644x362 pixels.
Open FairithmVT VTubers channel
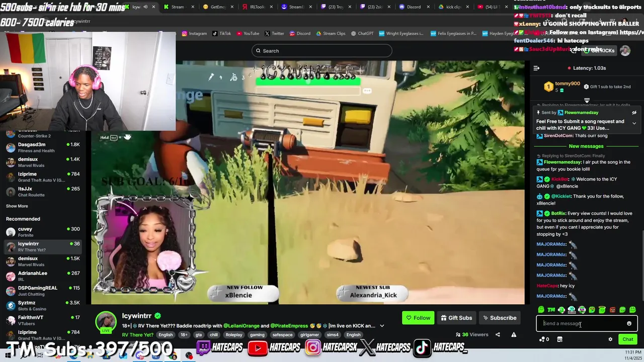(x=43, y=320)
